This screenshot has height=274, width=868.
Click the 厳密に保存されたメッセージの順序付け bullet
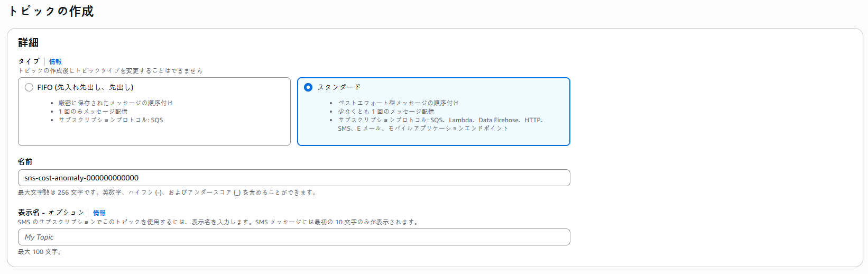point(115,103)
